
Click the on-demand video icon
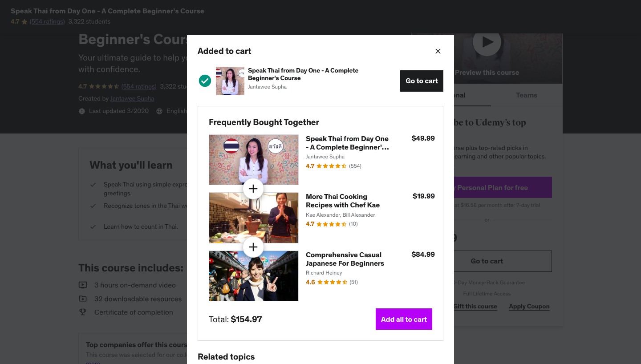click(x=83, y=285)
